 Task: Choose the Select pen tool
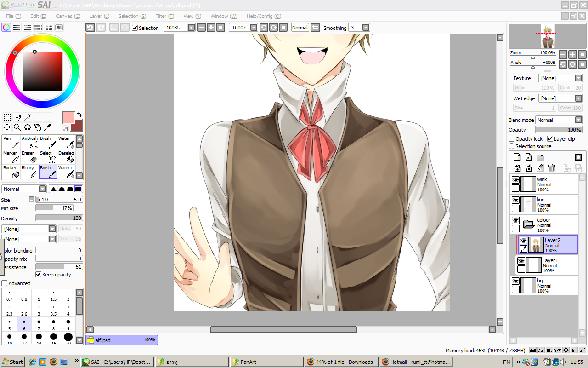tap(48, 157)
